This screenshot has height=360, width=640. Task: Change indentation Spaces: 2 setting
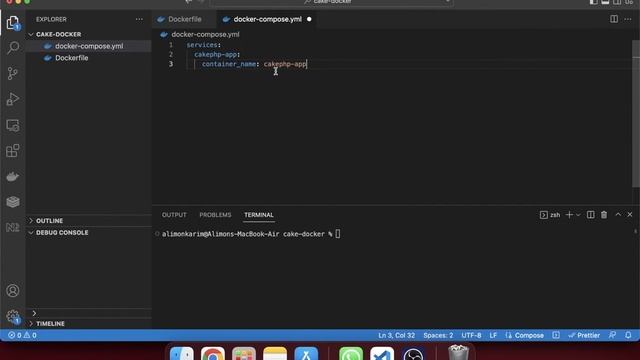click(438, 335)
